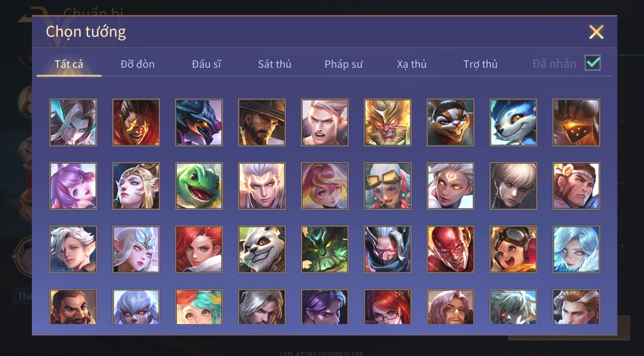Toggle the Đã nhận checkbox
The width and height of the screenshot is (644, 356).
click(x=593, y=63)
